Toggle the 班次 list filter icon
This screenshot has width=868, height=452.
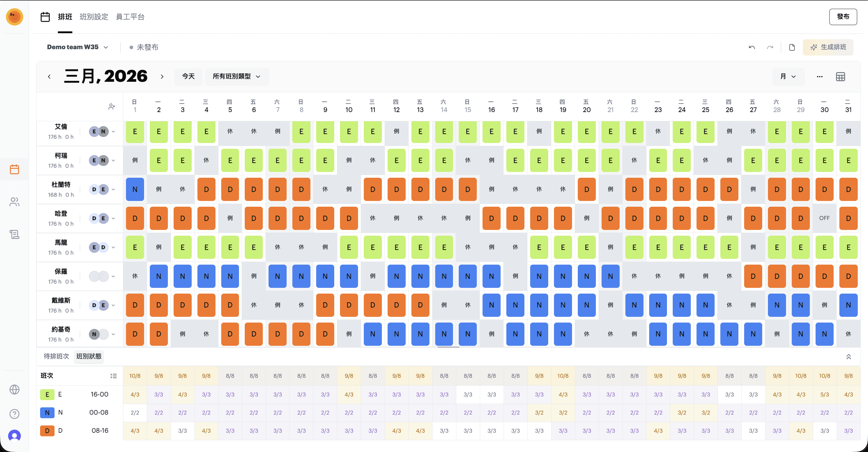coord(114,376)
